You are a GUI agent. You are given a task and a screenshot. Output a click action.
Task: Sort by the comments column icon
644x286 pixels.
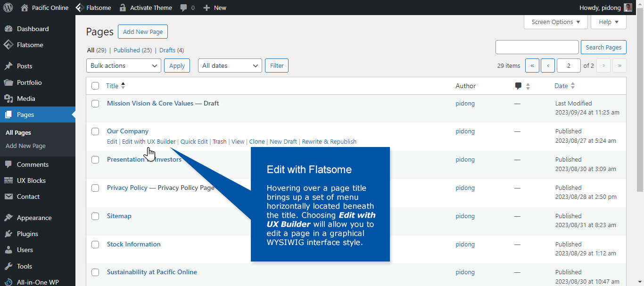[519, 86]
